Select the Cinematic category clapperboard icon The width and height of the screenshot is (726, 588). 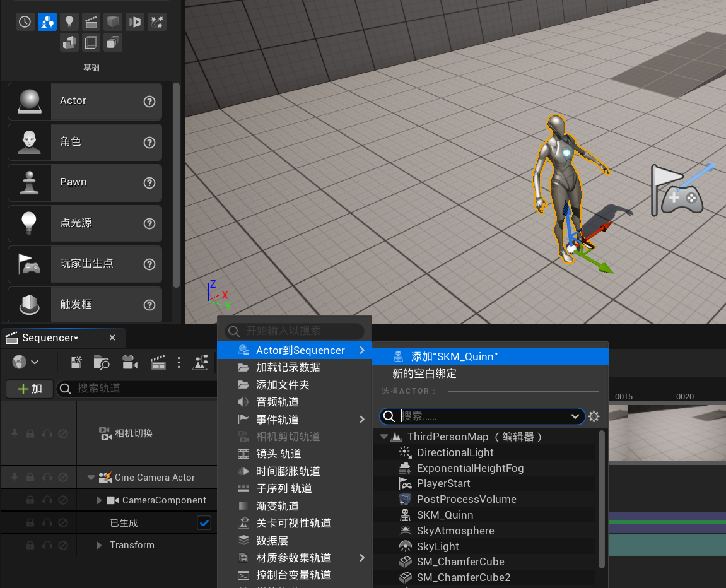coord(91,22)
